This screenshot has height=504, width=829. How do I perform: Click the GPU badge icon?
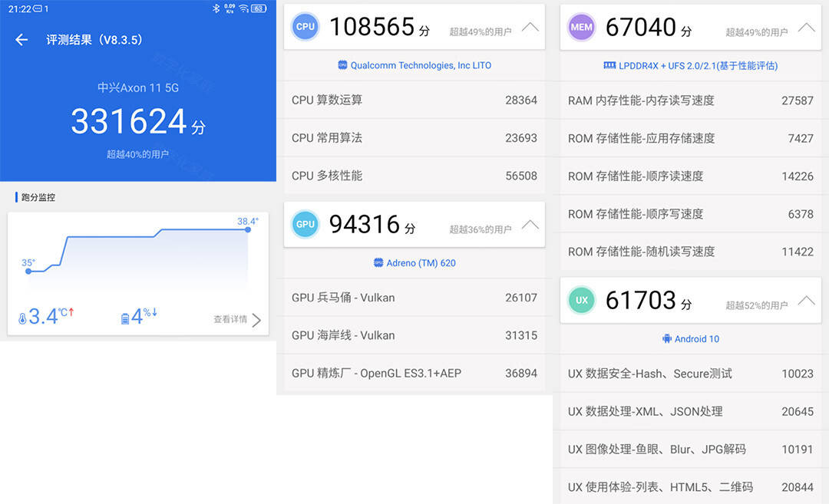tap(306, 224)
